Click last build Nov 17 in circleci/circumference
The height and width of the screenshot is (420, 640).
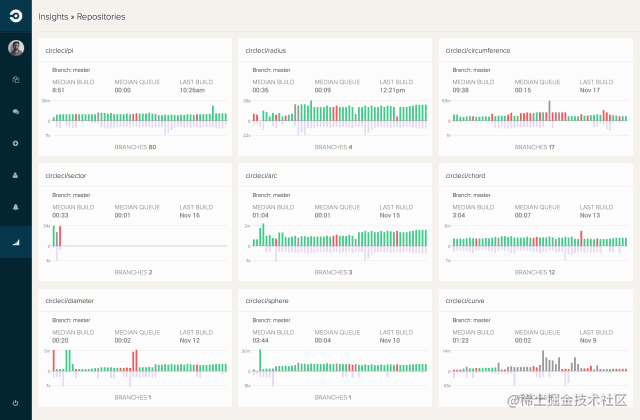click(x=590, y=90)
